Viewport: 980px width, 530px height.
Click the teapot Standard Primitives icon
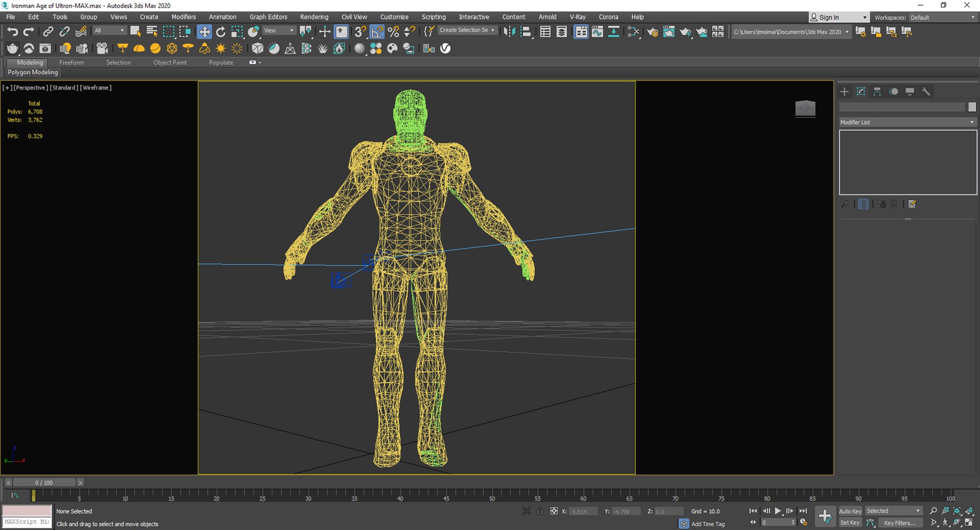[12, 49]
